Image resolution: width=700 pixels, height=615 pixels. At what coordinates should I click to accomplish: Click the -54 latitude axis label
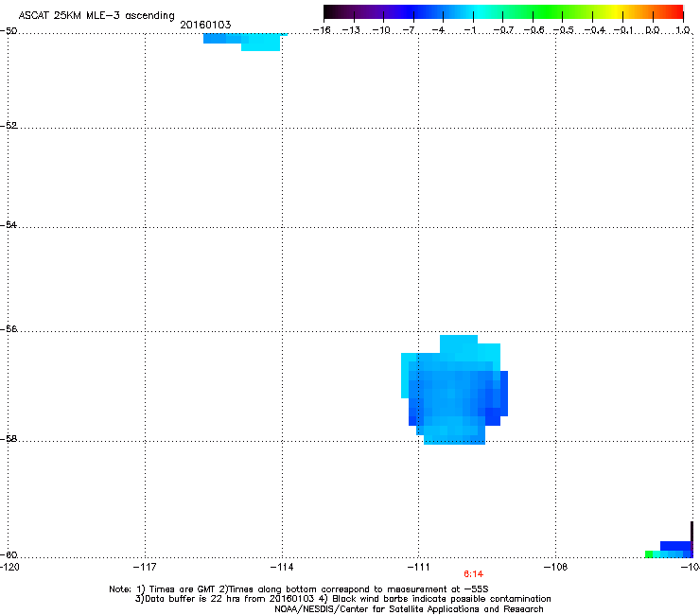pyautogui.click(x=9, y=224)
